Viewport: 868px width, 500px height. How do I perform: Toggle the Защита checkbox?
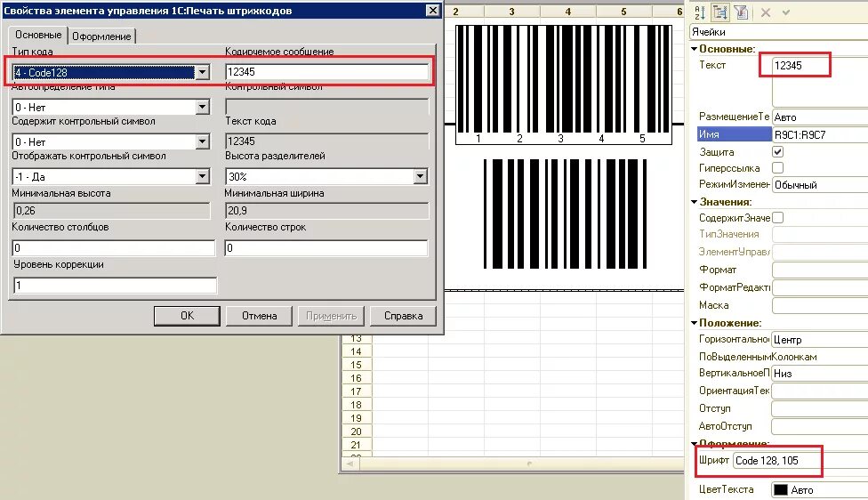[x=778, y=152]
